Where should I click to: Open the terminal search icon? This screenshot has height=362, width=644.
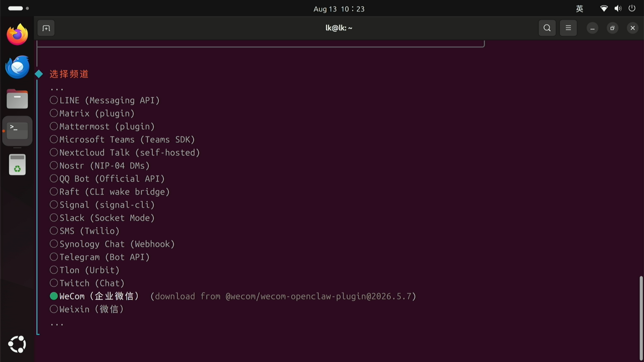point(547,28)
